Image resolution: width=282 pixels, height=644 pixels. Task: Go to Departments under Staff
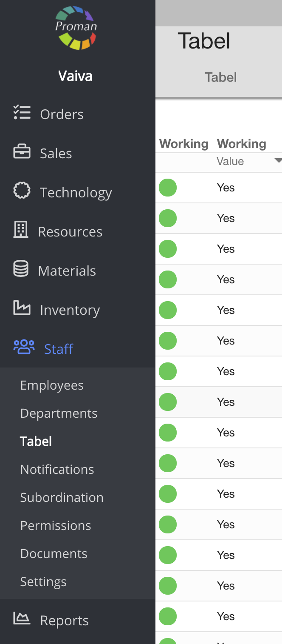click(x=59, y=413)
